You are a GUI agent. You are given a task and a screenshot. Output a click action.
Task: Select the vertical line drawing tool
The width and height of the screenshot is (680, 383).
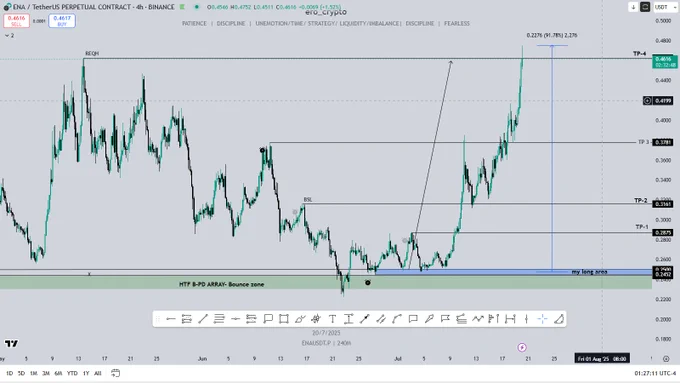click(x=526, y=319)
